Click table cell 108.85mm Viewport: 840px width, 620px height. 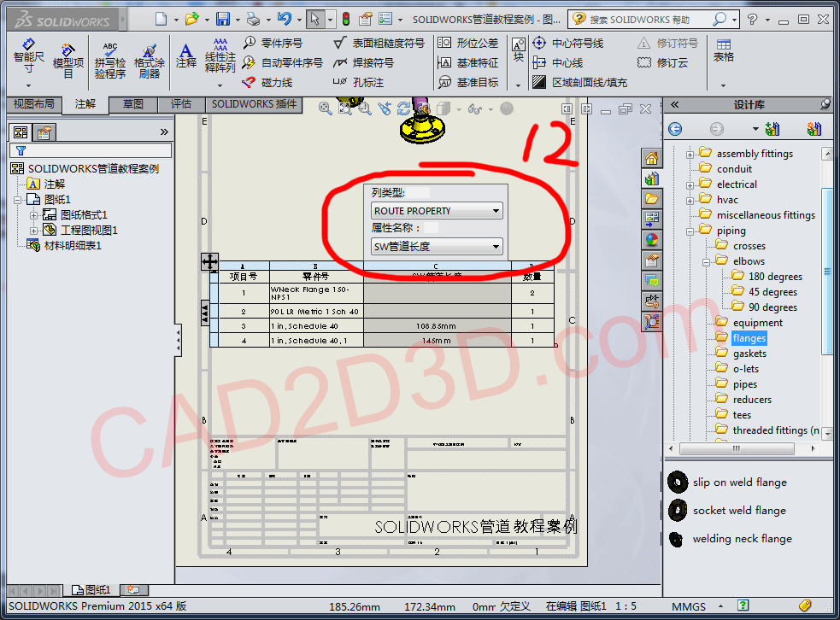click(x=437, y=326)
